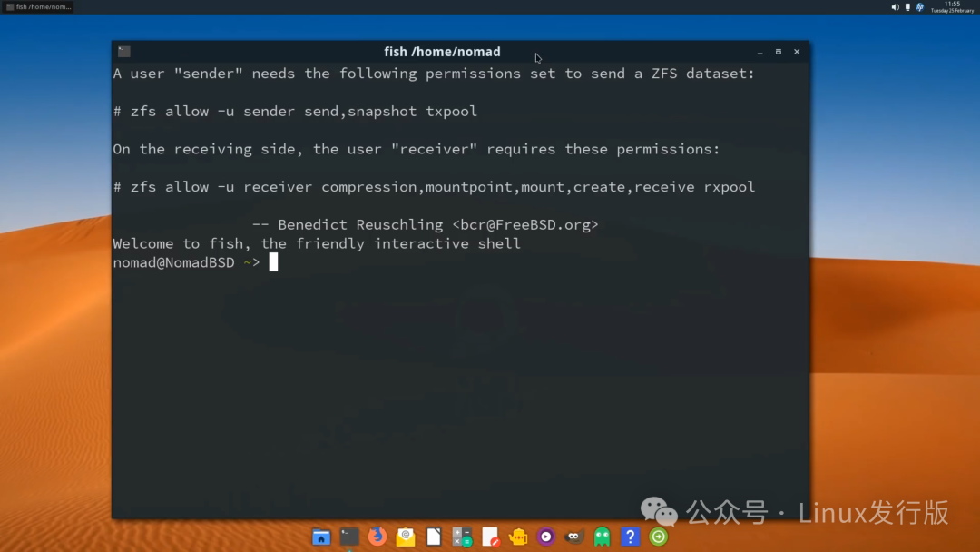
Task: Launch Firefox from the dock
Action: 377,536
